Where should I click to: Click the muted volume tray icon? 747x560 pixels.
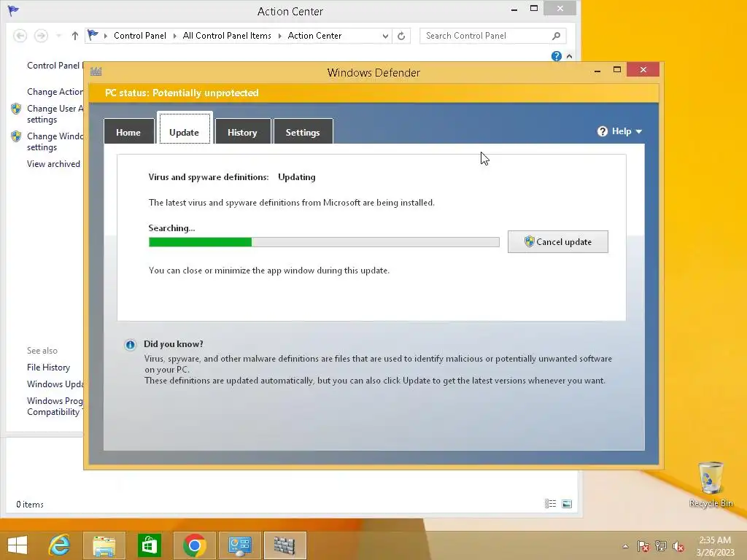click(678, 546)
